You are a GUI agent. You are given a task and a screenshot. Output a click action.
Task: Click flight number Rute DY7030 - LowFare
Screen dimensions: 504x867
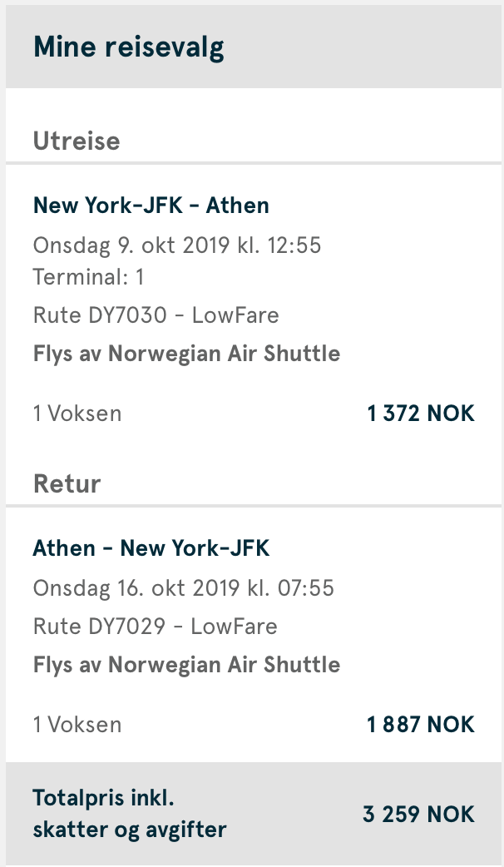tap(156, 315)
